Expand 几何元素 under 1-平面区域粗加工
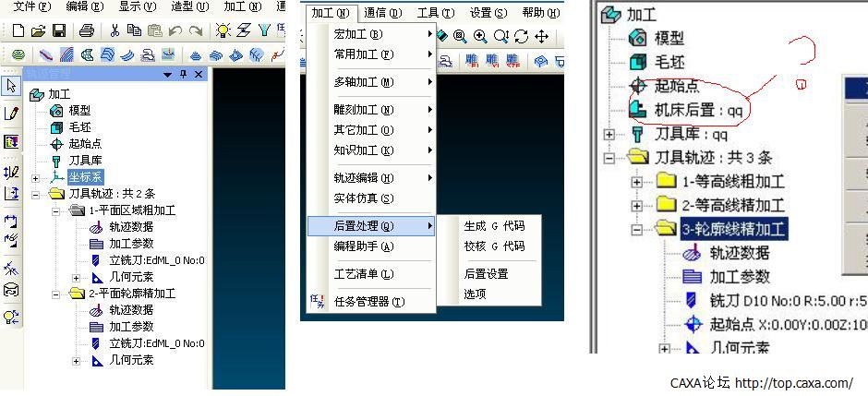The width and height of the screenshot is (868, 396). 76,278
